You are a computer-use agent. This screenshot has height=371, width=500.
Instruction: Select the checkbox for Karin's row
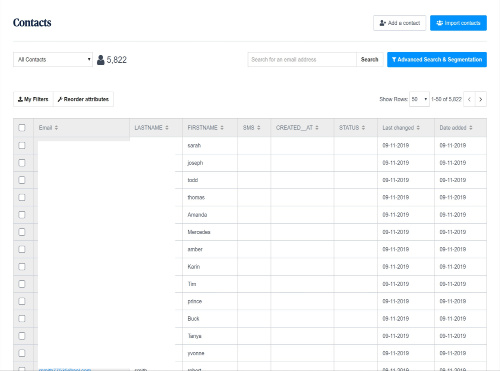22,267
